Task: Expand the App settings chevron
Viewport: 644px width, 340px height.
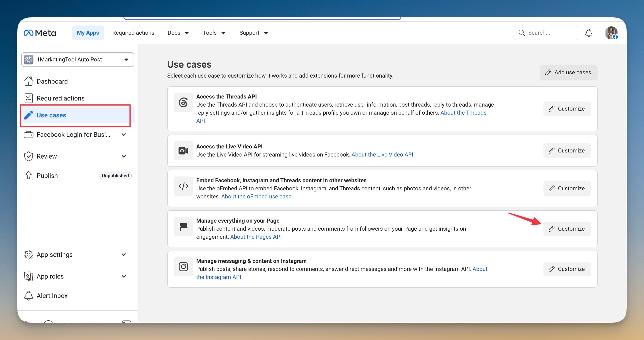Action: click(x=124, y=255)
